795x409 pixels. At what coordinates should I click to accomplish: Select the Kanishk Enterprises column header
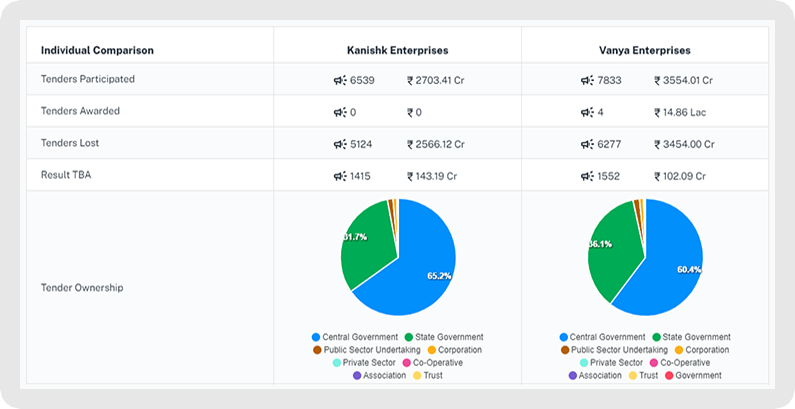[398, 51]
